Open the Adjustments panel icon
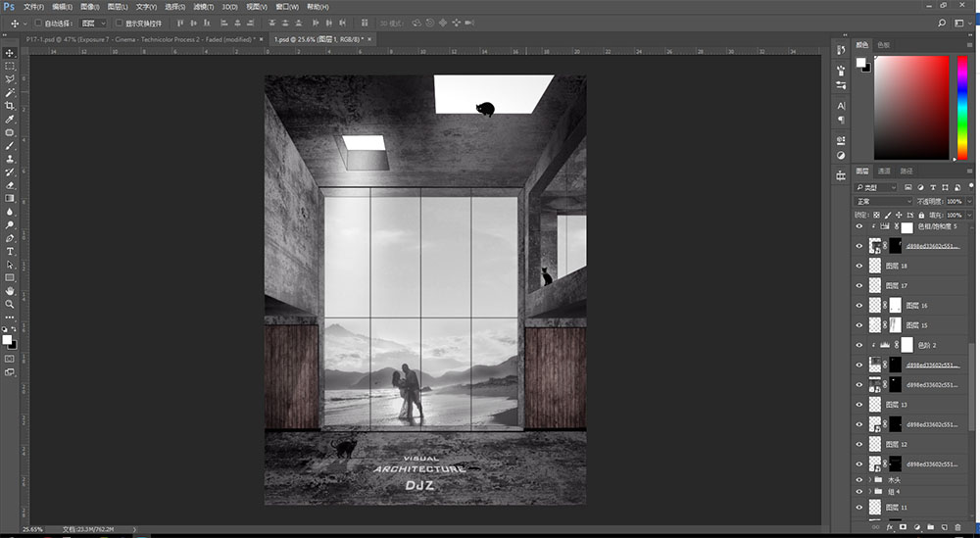The width and height of the screenshot is (980, 538). coord(841,155)
